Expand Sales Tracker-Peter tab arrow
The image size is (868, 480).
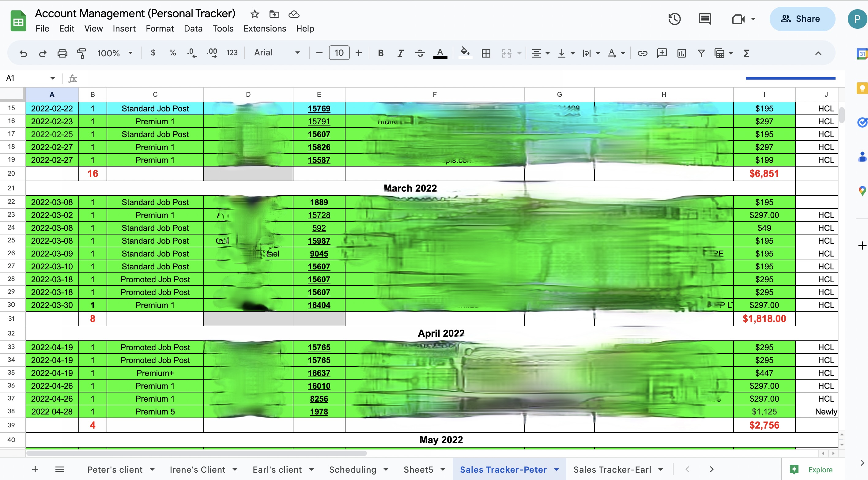[556, 470]
